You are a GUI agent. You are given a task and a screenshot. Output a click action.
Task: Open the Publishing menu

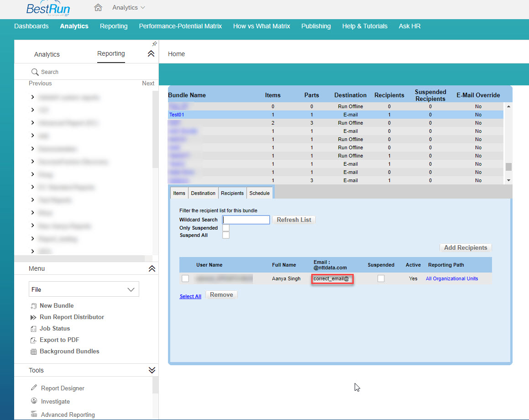coord(316,26)
